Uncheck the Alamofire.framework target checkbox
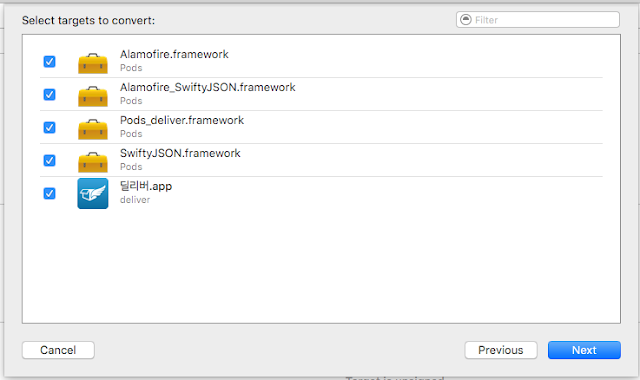The height and width of the screenshot is (380, 640). [49, 62]
